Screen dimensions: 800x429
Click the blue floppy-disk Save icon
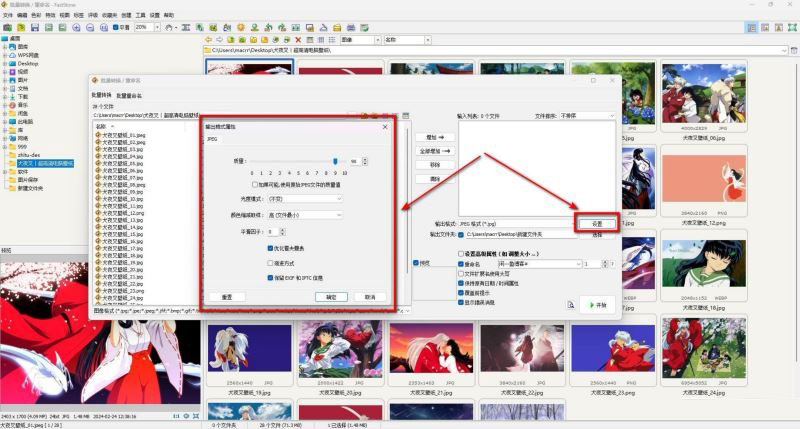click(35, 28)
